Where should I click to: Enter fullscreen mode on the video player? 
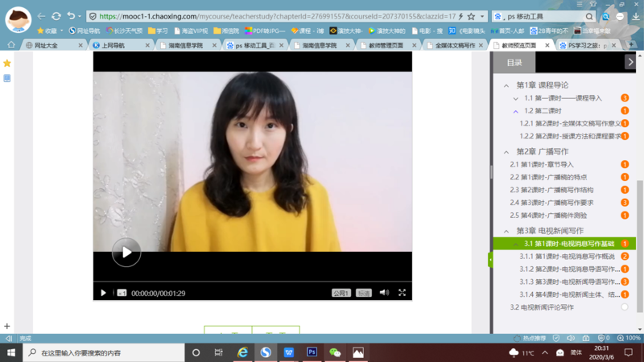[402, 293]
